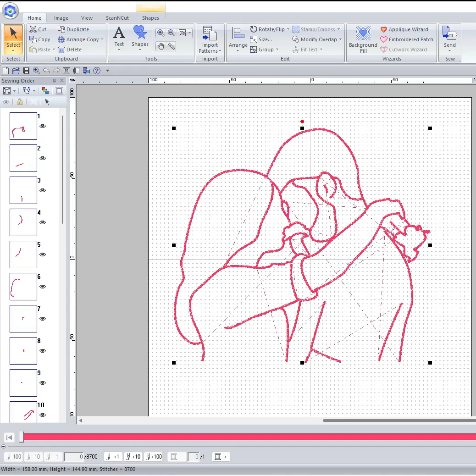Toggle the eye icon for sewing item 7
476x476 pixels.
43,319
